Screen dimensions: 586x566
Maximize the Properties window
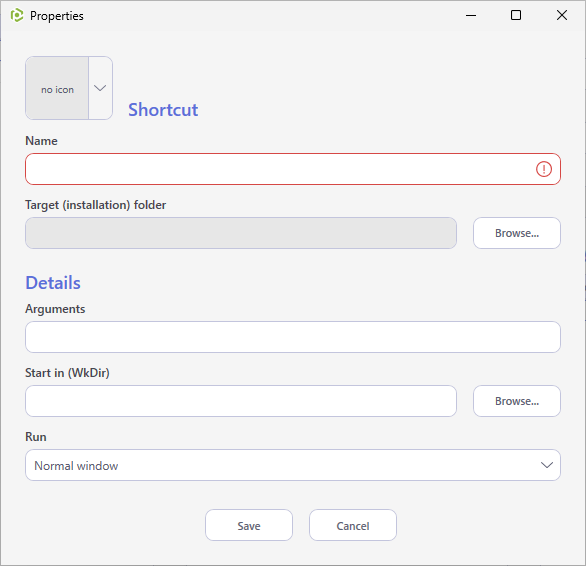click(x=516, y=16)
